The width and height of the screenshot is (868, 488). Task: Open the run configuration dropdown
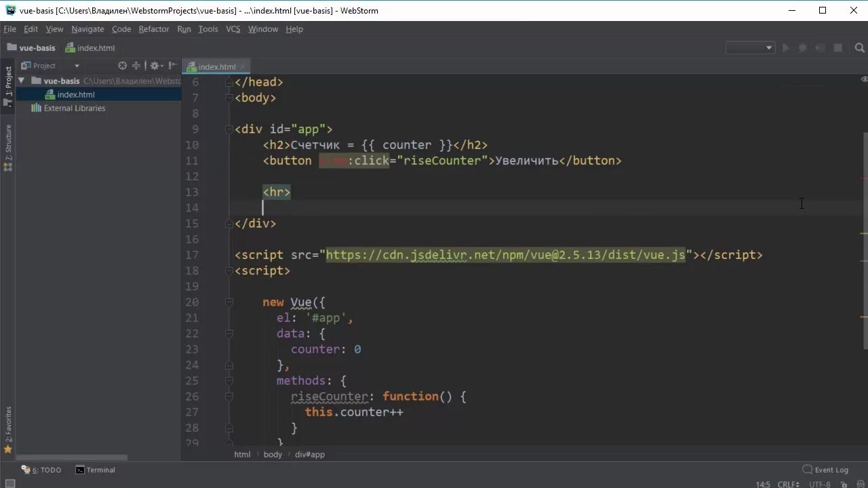750,47
